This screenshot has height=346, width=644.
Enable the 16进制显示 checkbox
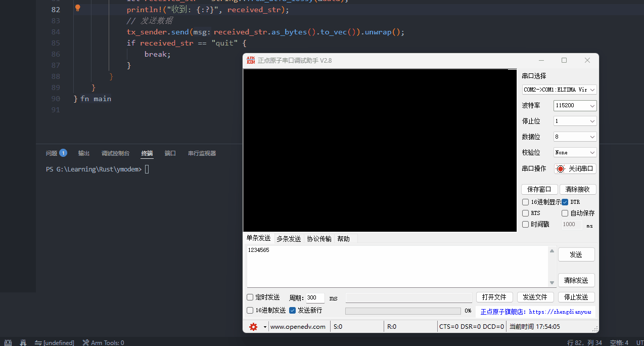tap(525, 202)
